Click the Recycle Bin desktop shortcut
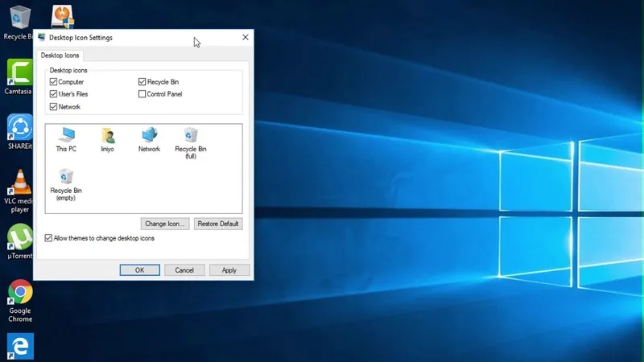This screenshot has height=362, width=644. [x=19, y=23]
